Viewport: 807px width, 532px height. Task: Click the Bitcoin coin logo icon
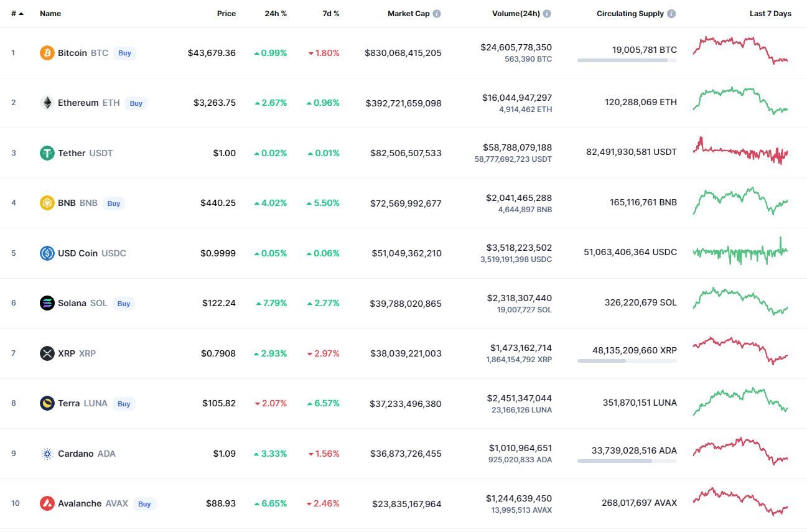pos(47,53)
